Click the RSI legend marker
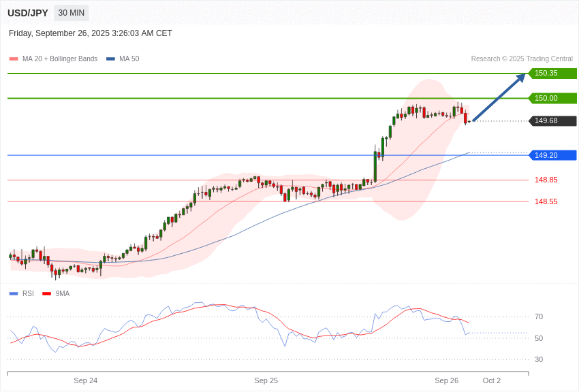The image size is (579, 392). click(14, 294)
